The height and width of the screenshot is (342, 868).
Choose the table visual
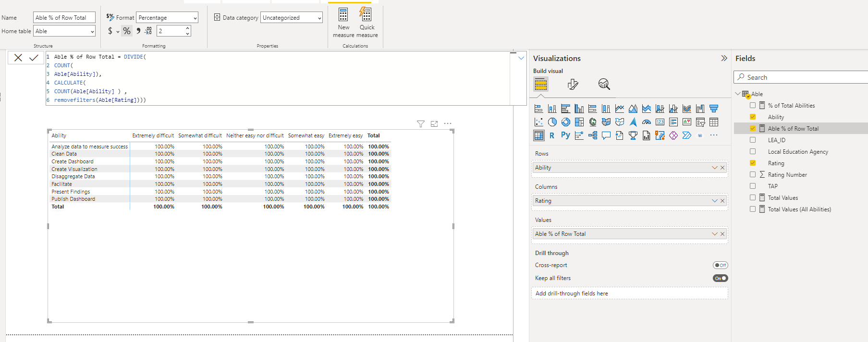[x=714, y=122]
